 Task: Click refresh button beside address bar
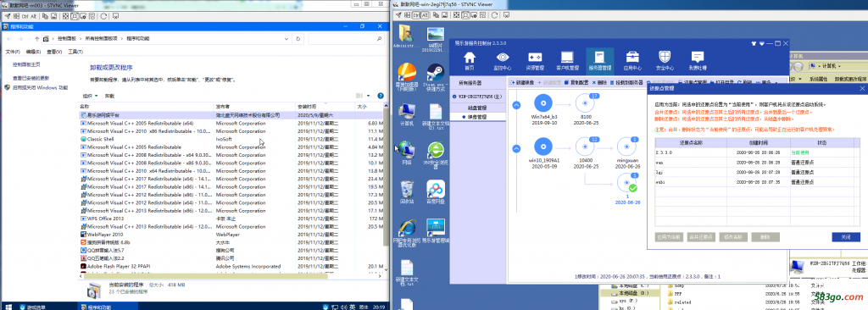coord(298,39)
